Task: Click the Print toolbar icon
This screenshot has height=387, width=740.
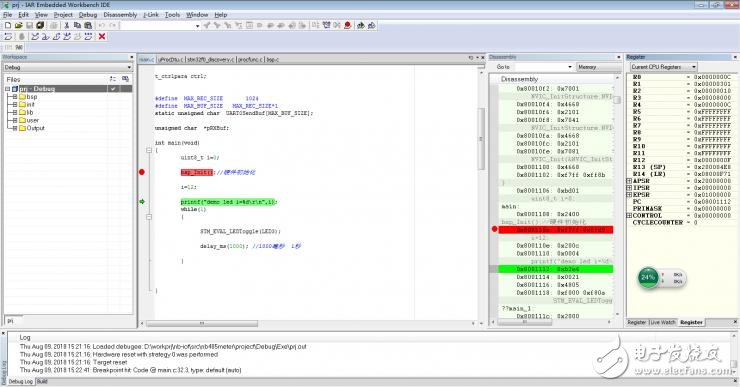Action: pyautogui.click(x=53, y=25)
